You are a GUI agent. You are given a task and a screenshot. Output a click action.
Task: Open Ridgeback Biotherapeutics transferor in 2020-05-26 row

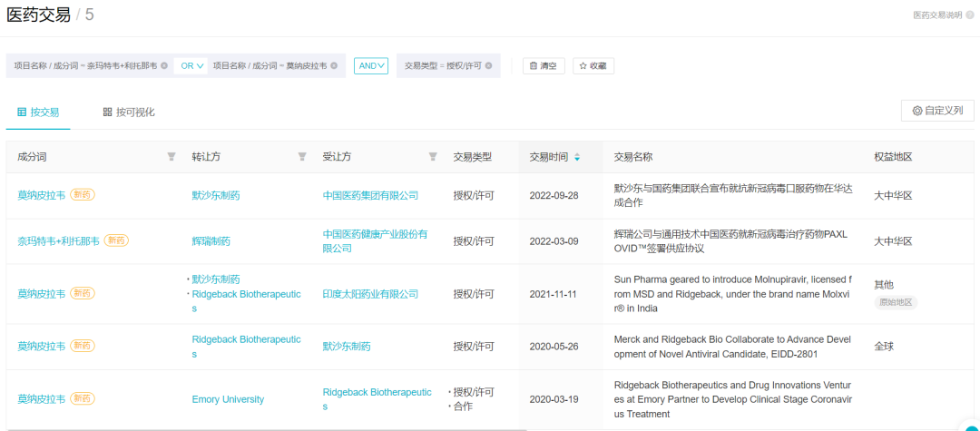tap(246, 346)
